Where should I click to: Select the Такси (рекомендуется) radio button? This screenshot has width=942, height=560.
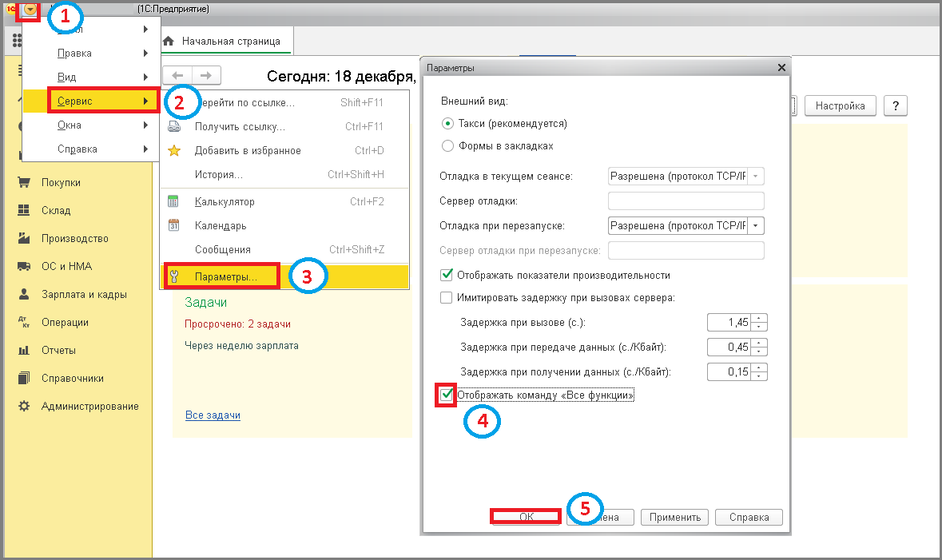[447, 123]
